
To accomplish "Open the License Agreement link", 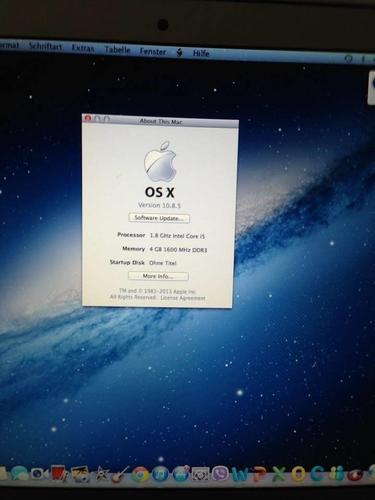I will 183,298.
